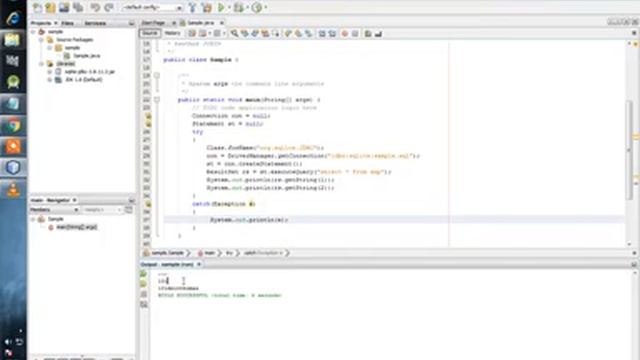
Task: Open VLC cone icon in the taskbar
Action: click(13, 189)
